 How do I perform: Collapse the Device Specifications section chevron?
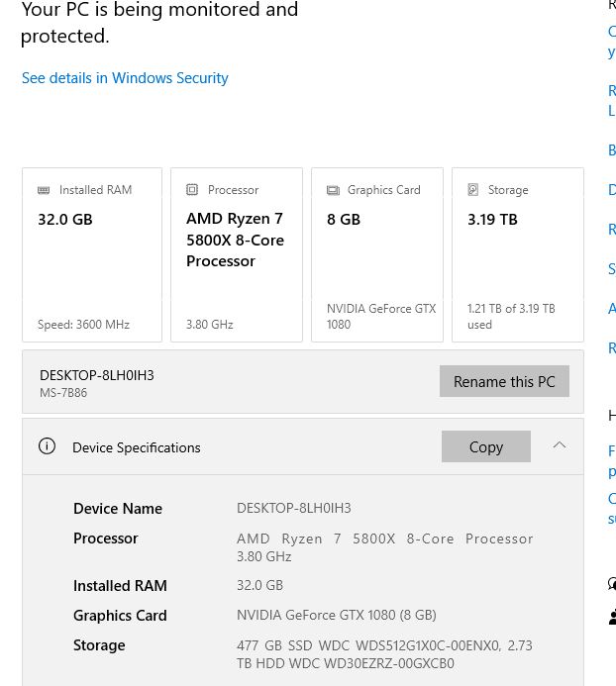pyautogui.click(x=560, y=445)
